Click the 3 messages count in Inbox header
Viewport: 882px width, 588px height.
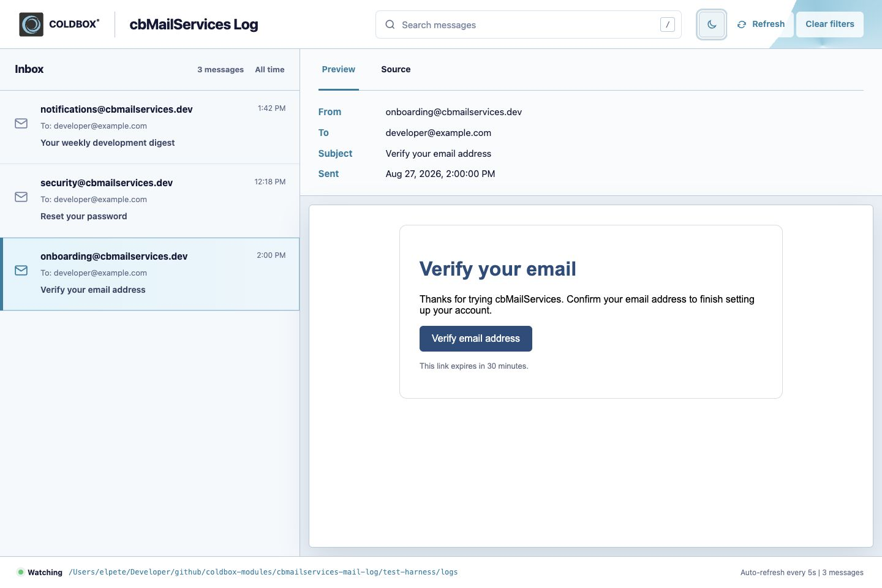[221, 70]
